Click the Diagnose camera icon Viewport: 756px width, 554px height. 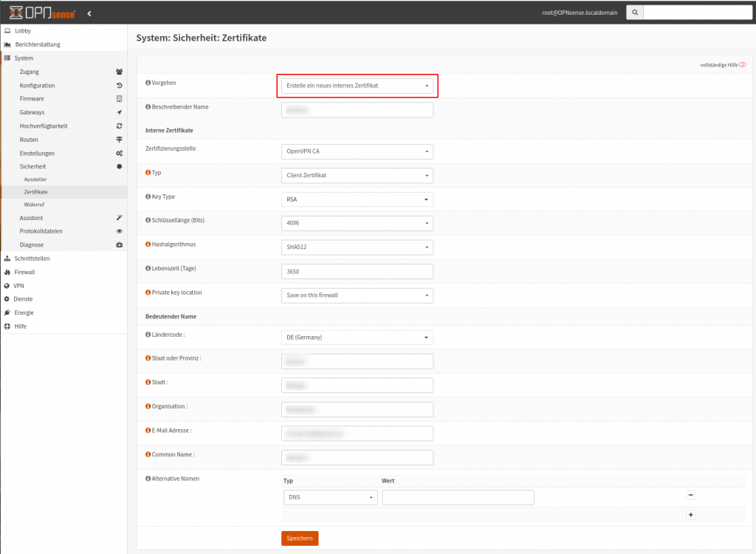point(117,244)
